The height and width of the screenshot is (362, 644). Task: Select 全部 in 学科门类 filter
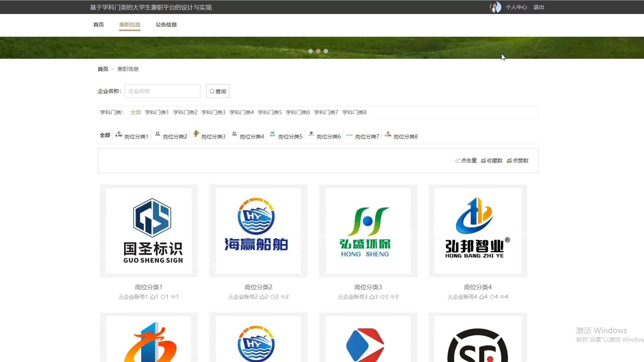pos(136,112)
